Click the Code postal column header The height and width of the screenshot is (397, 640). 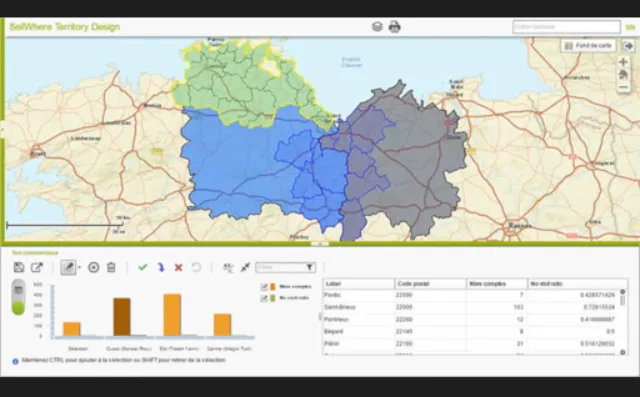(x=430, y=284)
